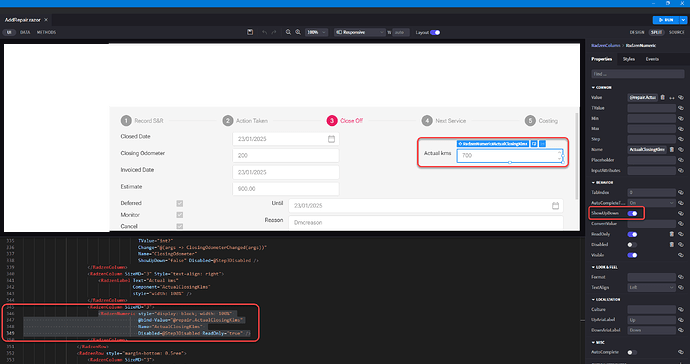Viewport: 690px width, 364px height.
Task: Switch to Source view mode
Action: point(677,32)
